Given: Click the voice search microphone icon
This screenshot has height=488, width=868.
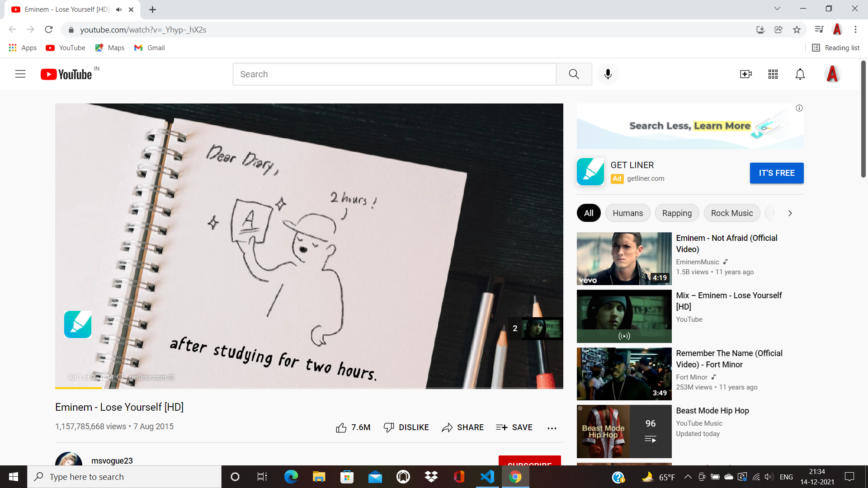Looking at the screenshot, I should pos(608,74).
